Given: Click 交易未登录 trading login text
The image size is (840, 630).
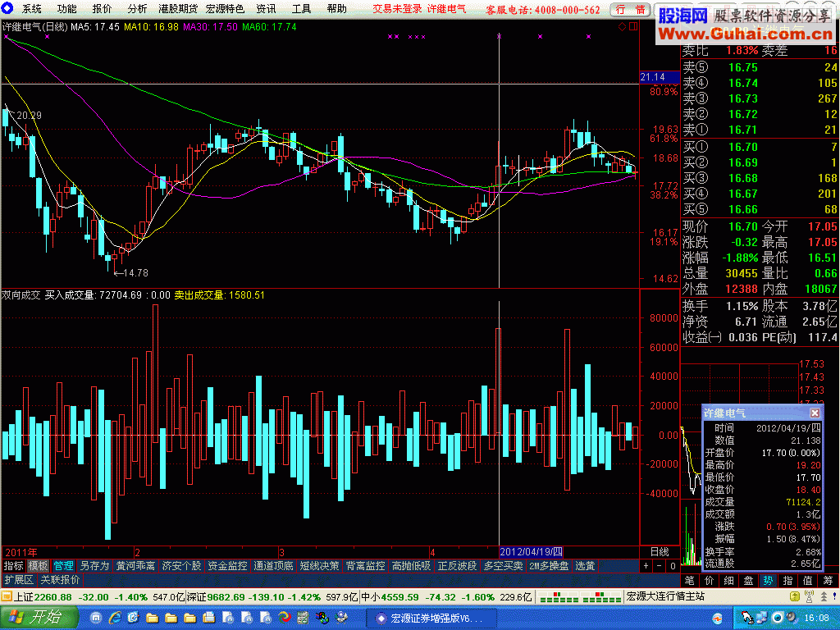Looking at the screenshot, I should pyautogui.click(x=398, y=9).
